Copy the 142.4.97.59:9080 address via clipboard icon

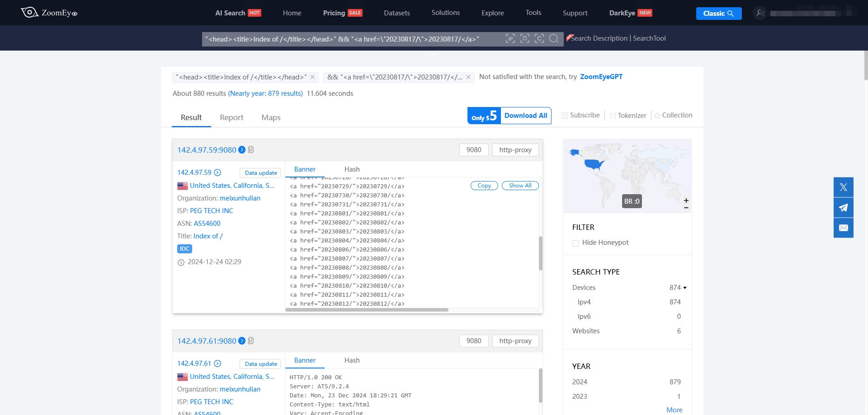[251, 149]
